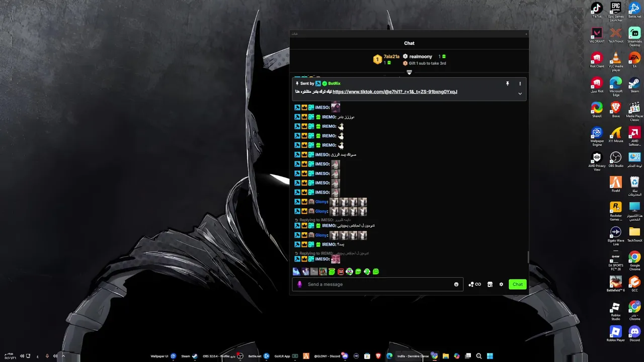Open channel points infinity icon

point(474,284)
